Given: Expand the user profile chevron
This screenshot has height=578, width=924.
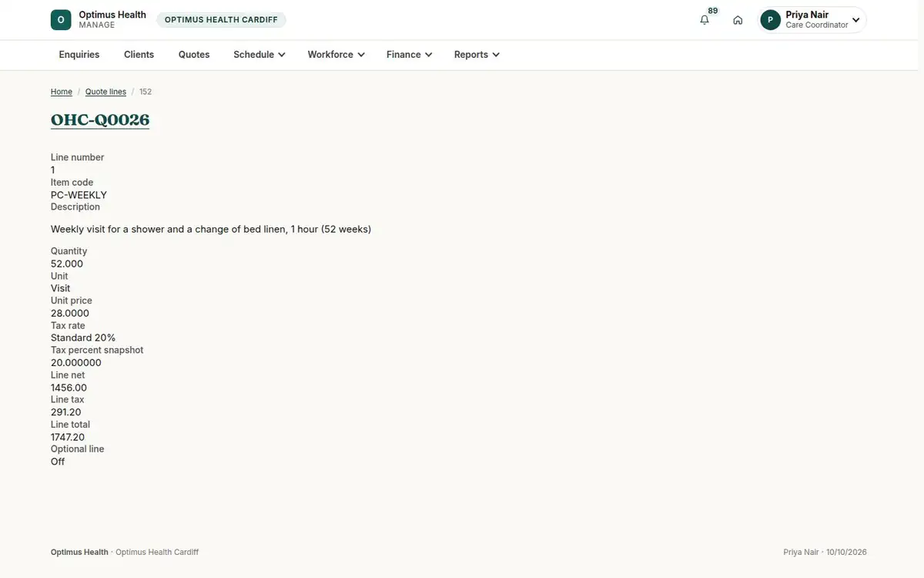Looking at the screenshot, I should pyautogui.click(x=855, y=20).
